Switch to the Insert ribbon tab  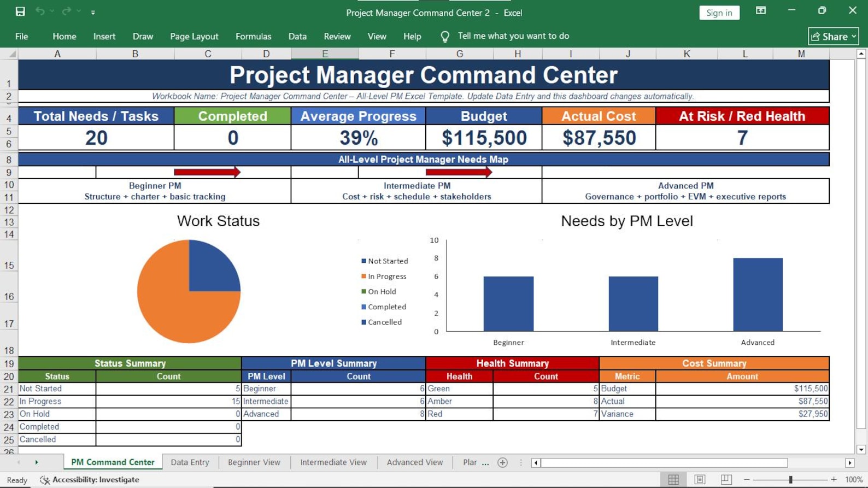tap(104, 36)
